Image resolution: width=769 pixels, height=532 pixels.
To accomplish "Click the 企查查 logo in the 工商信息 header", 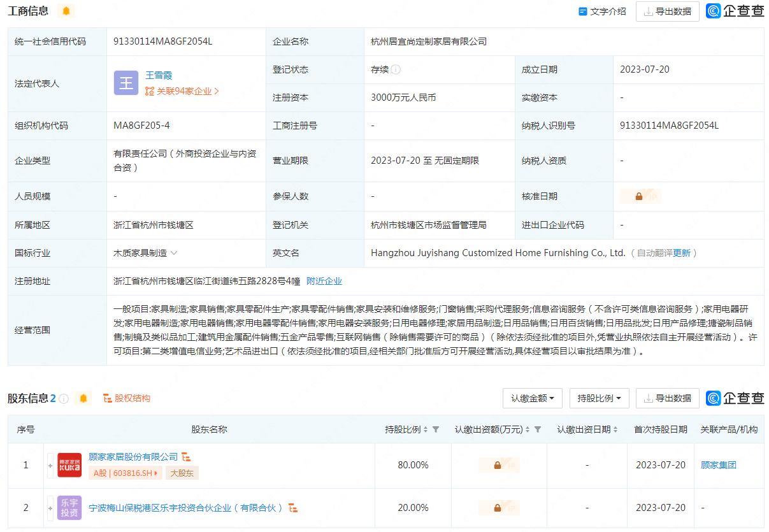I will tap(735, 11).
